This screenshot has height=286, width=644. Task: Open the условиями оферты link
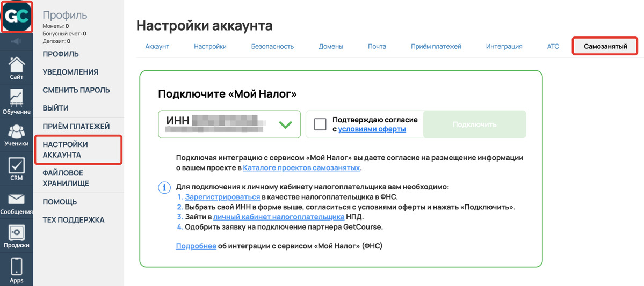(372, 129)
